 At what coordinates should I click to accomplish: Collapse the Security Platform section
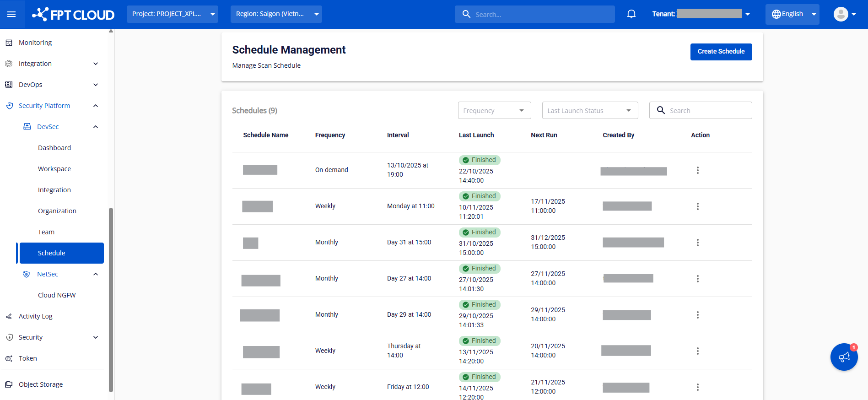(96, 106)
